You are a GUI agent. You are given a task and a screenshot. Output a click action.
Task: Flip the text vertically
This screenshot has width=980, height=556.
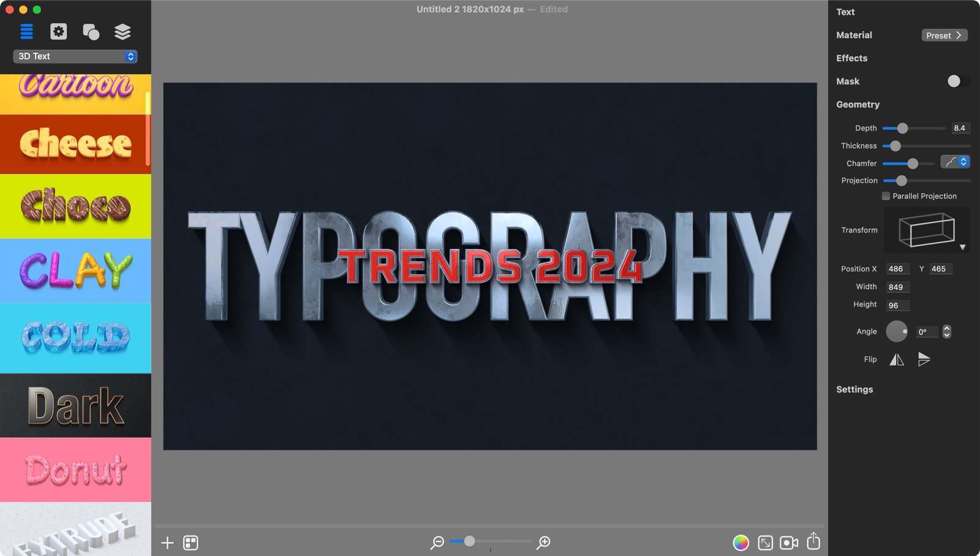point(924,359)
